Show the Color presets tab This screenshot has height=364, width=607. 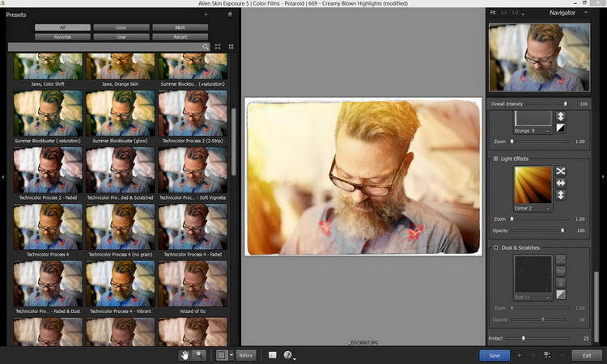[x=121, y=28]
